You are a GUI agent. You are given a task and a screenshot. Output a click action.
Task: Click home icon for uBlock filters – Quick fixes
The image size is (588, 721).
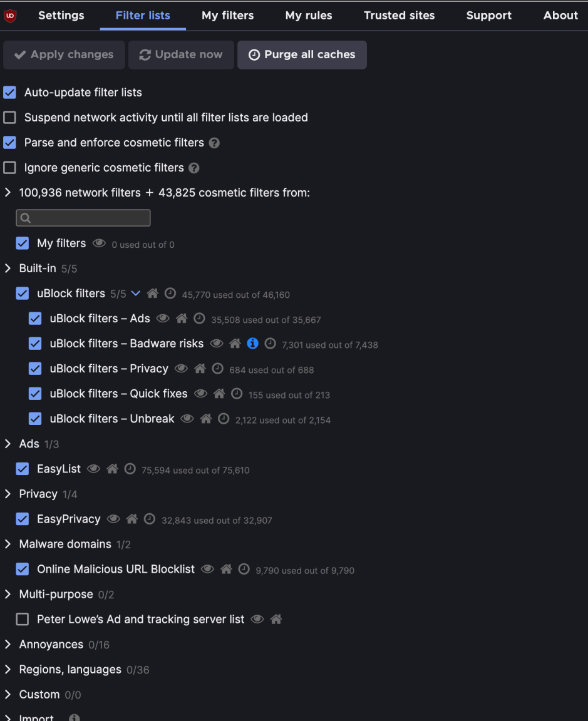click(x=219, y=393)
